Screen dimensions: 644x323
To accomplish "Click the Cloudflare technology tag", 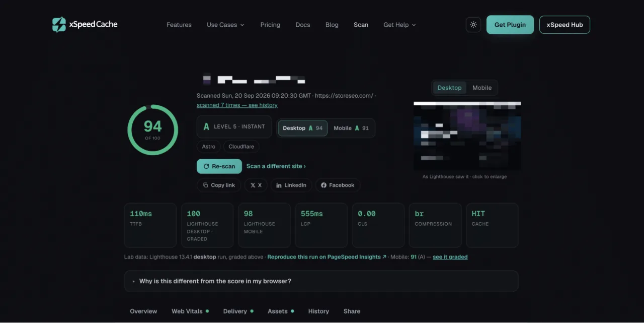I will click(x=242, y=147).
